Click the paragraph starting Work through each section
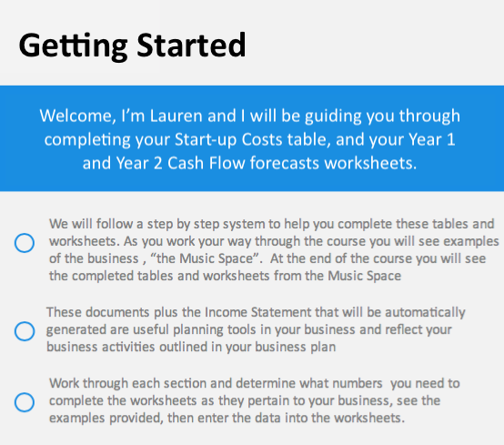 (x=254, y=400)
